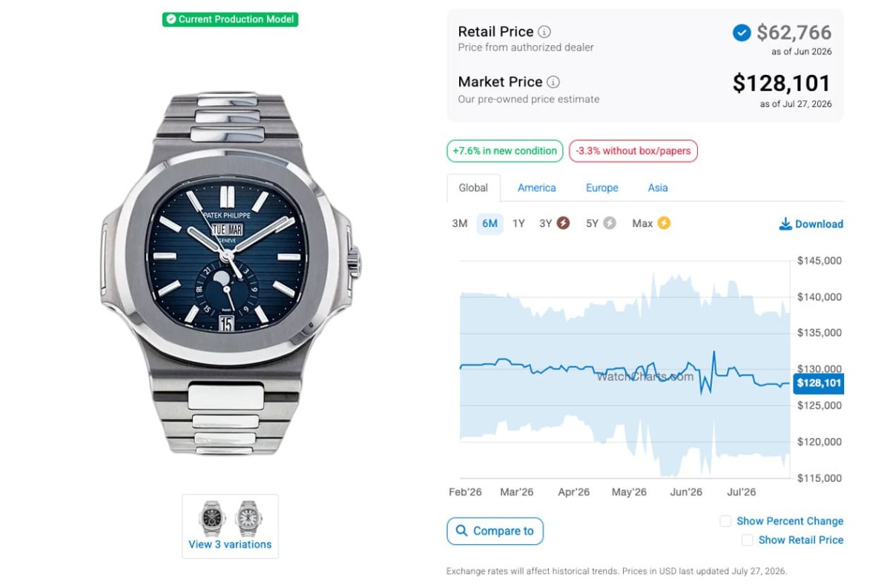Switch to the Europe tab
Viewport: 890px width, 588px height.
coord(602,188)
